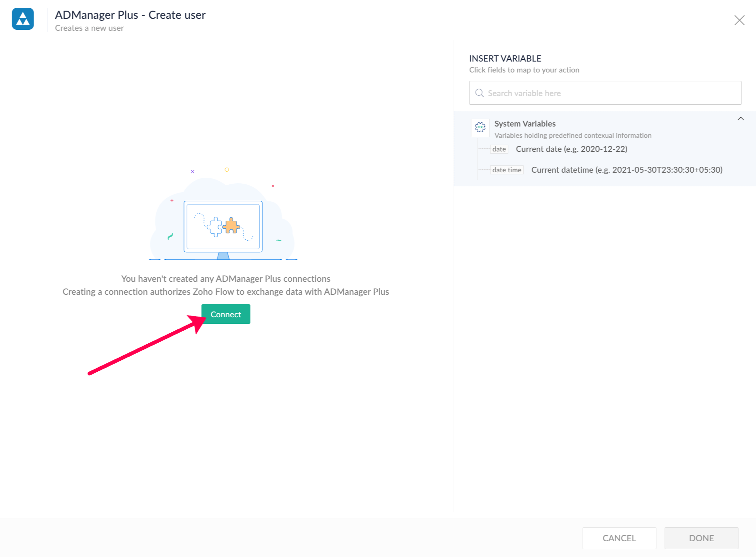Insert the Current date variable

pyautogui.click(x=571, y=149)
